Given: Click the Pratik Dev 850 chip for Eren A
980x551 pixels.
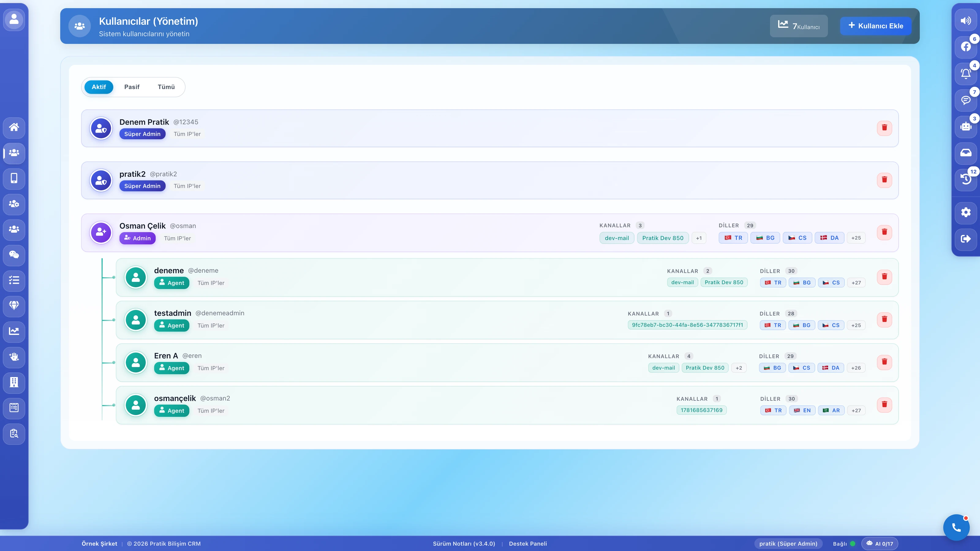Looking at the screenshot, I should (705, 368).
